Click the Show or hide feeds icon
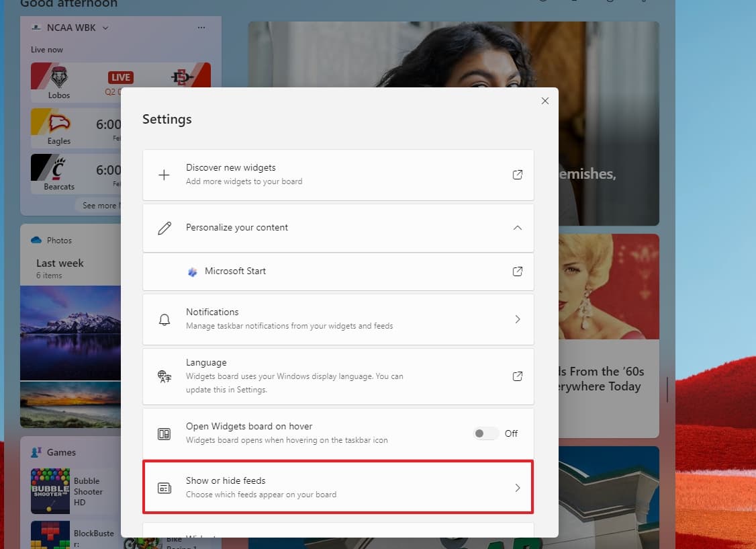This screenshot has width=756, height=549. pos(164,488)
